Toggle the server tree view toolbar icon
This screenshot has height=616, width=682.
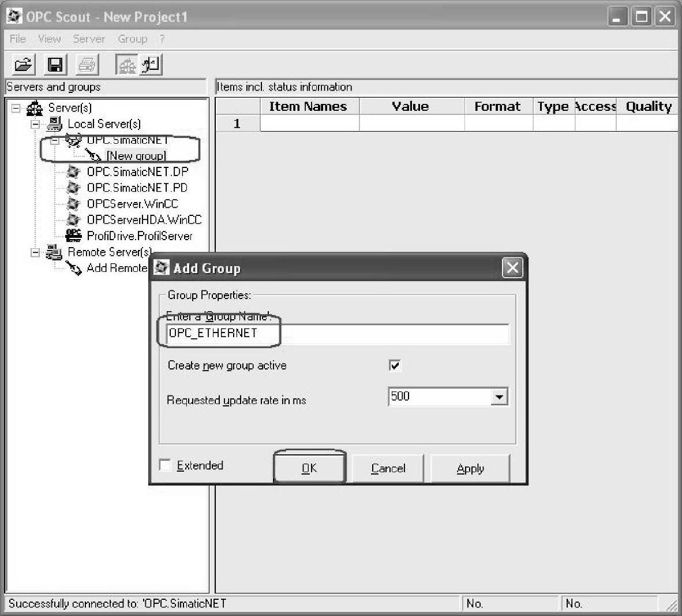click(x=127, y=65)
